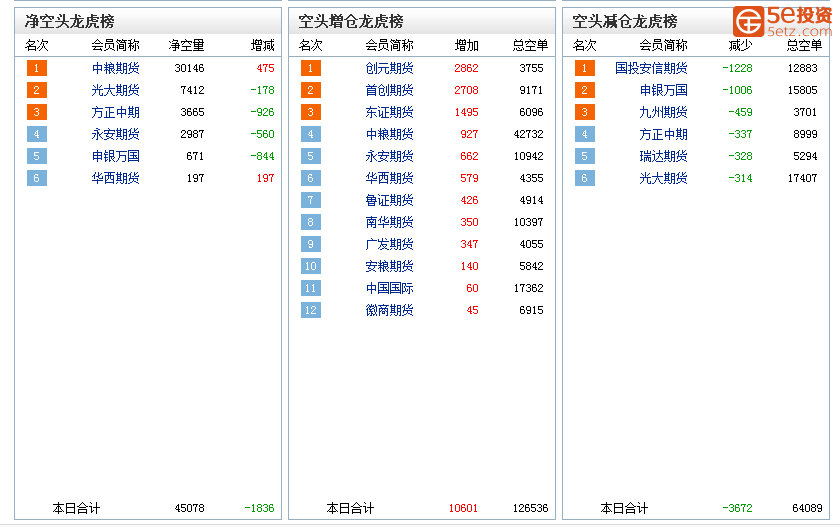This screenshot has height=527, width=840.
Task: Click 总空单 header in 空头增仓龙虎榜
Action: click(530, 46)
